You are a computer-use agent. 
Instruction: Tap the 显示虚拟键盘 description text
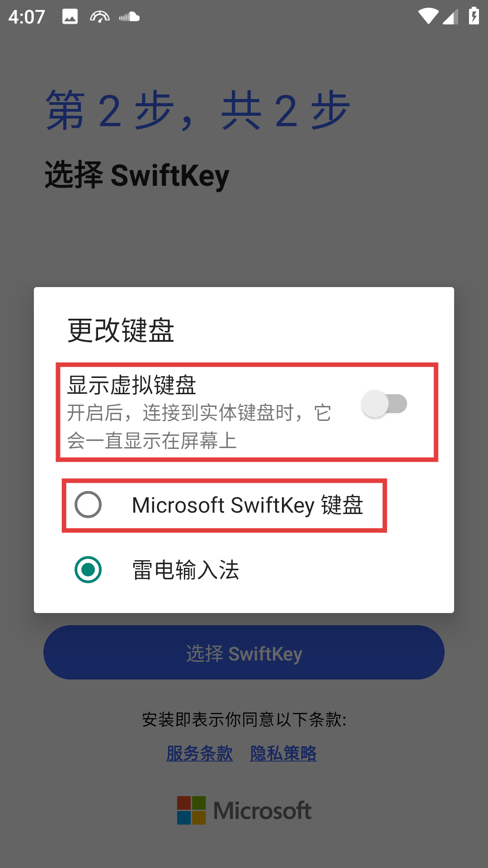tap(199, 427)
